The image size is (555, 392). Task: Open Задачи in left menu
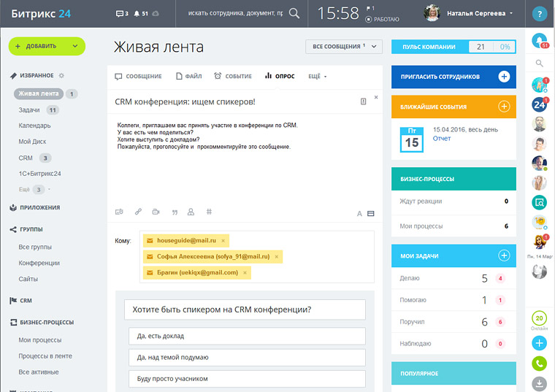click(x=29, y=110)
